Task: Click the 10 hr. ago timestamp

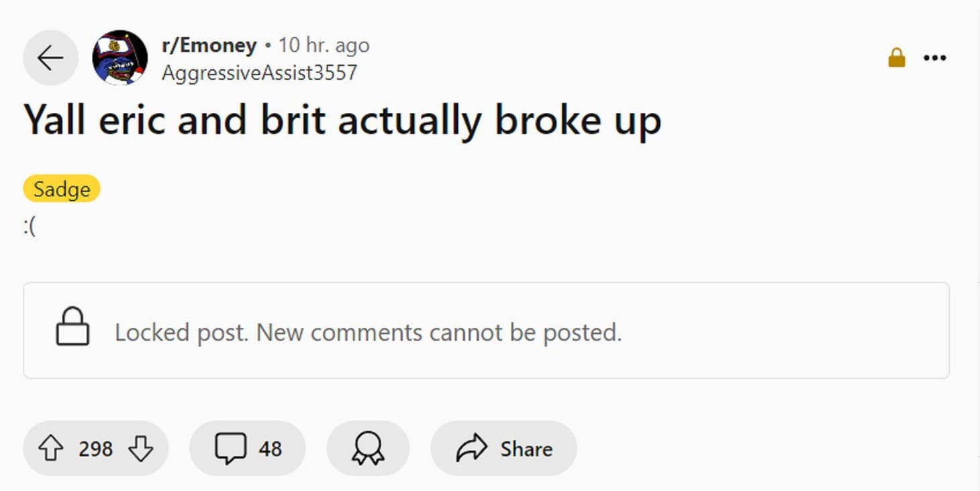Action: 324,44
